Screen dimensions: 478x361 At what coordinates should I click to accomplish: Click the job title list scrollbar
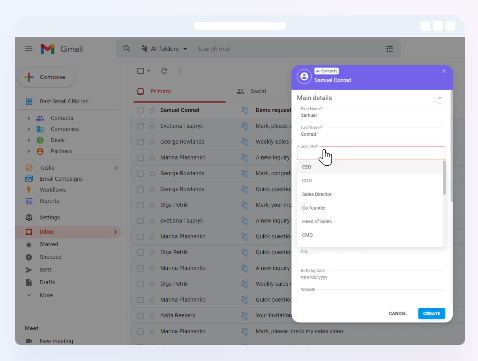pyautogui.click(x=444, y=178)
